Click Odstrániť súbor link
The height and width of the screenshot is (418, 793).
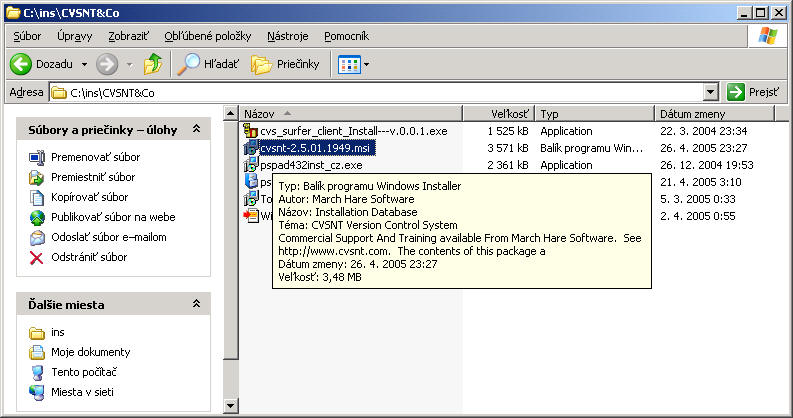(x=89, y=257)
